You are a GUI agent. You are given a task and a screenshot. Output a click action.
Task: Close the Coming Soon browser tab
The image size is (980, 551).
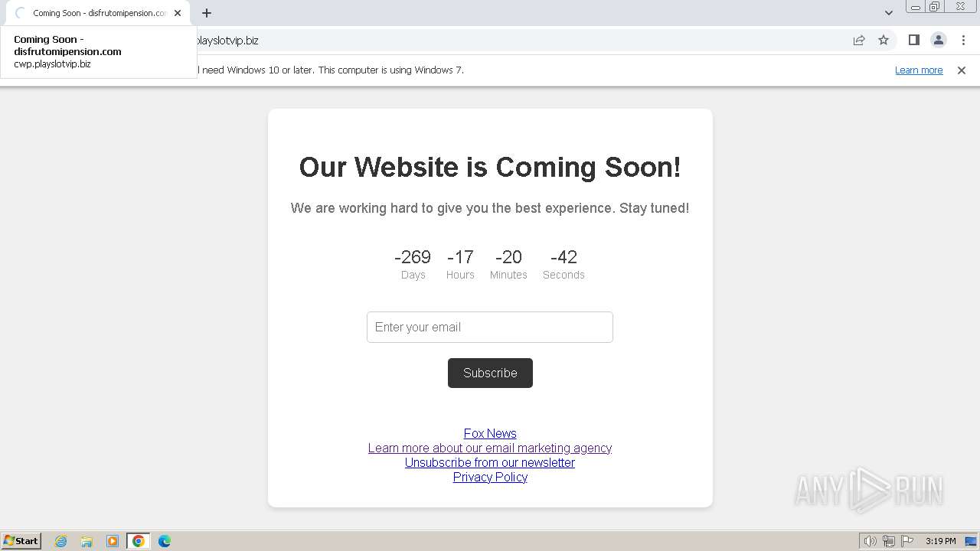coord(178,13)
